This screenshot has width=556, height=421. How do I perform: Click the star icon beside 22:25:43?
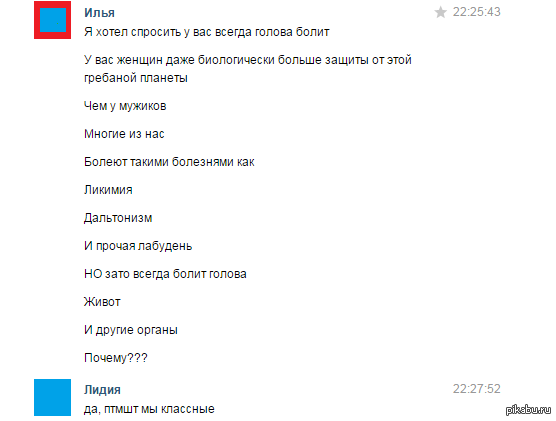tap(440, 12)
